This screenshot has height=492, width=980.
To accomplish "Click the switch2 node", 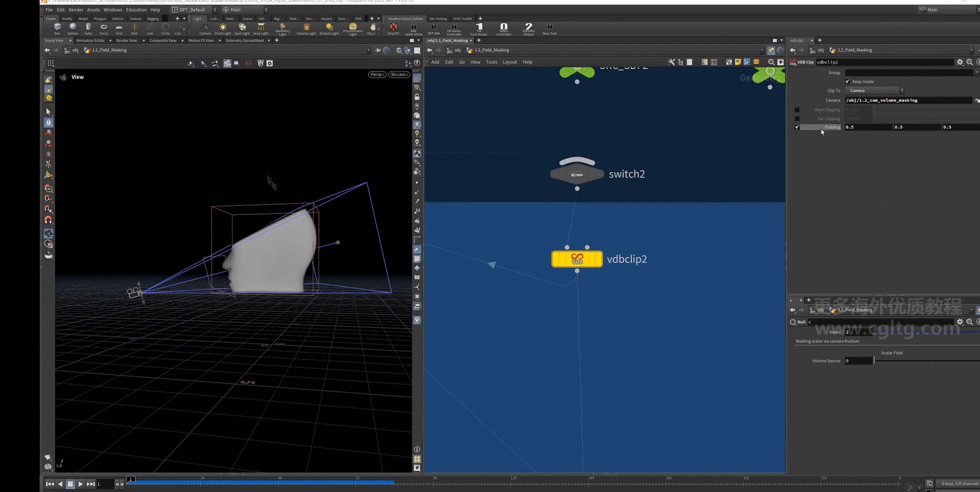I will pos(577,174).
